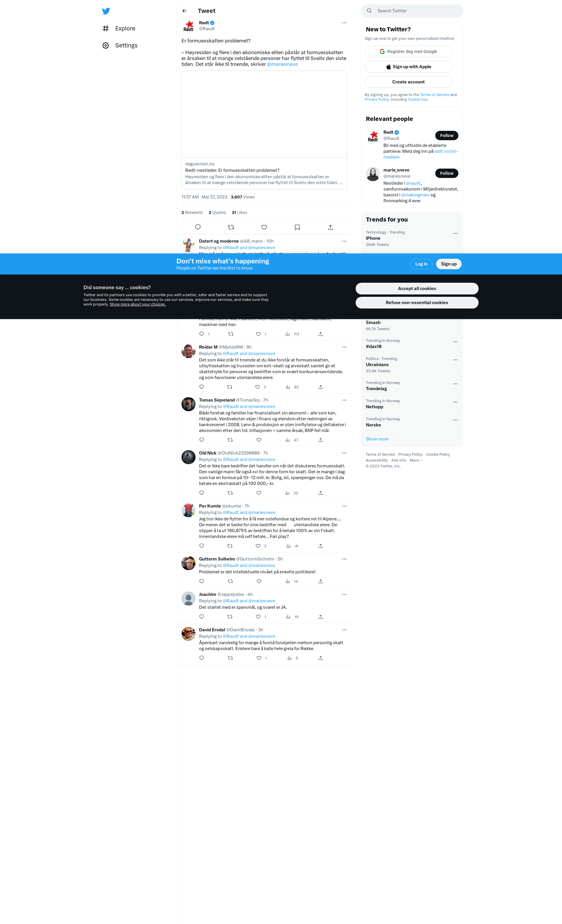Viewport: 562px width, 924px height.
Task: Open more options on Tomas Siqveland's reply
Action: [x=344, y=400]
